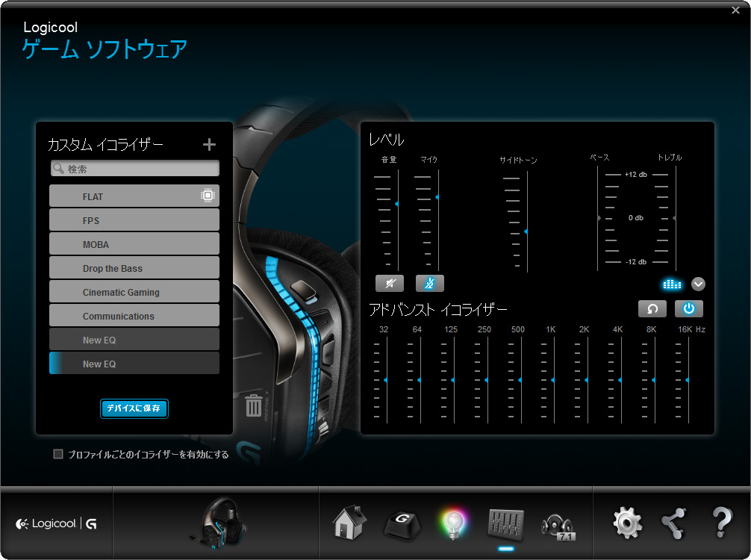Screen dimensions: 751x560
Task: Click the device memory chip icon on FLAT
Action: [x=208, y=196]
